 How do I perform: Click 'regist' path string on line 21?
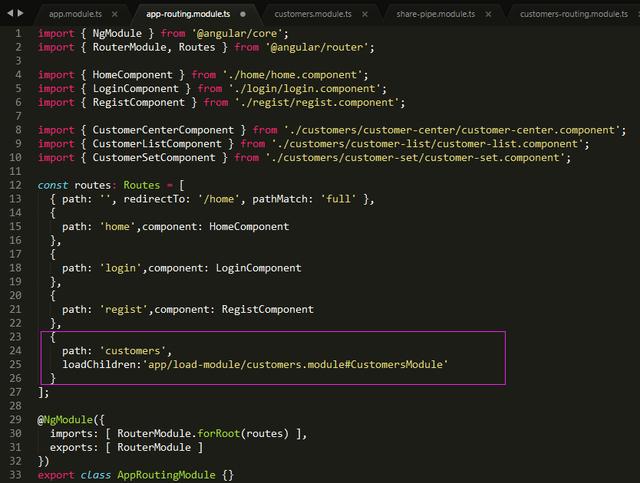(x=123, y=309)
